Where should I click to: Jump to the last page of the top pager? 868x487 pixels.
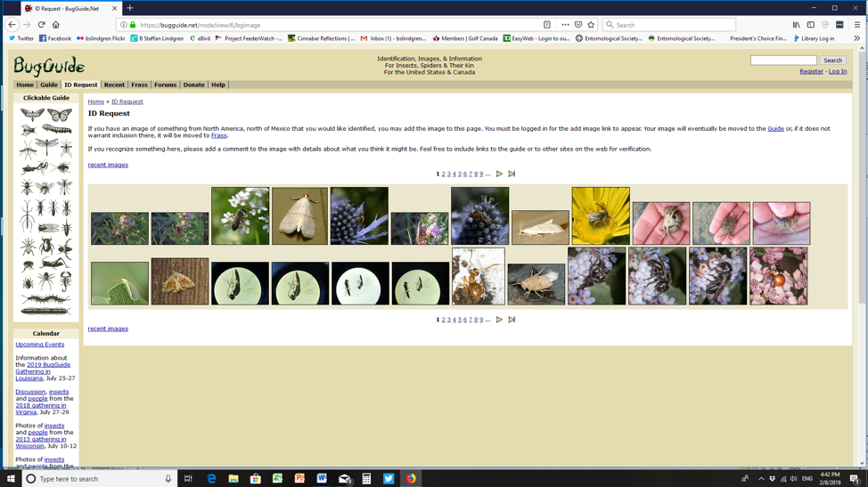[x=512, y=174]
